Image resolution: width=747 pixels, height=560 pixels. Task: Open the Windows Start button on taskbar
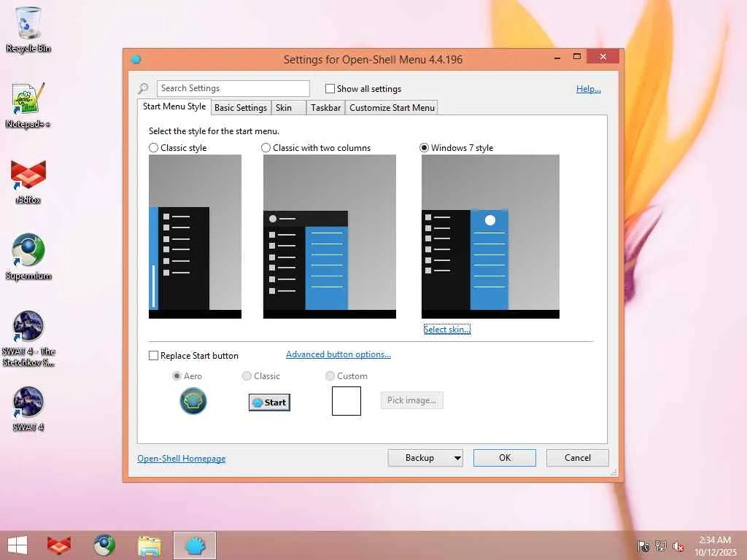click(x=18, y=545)
